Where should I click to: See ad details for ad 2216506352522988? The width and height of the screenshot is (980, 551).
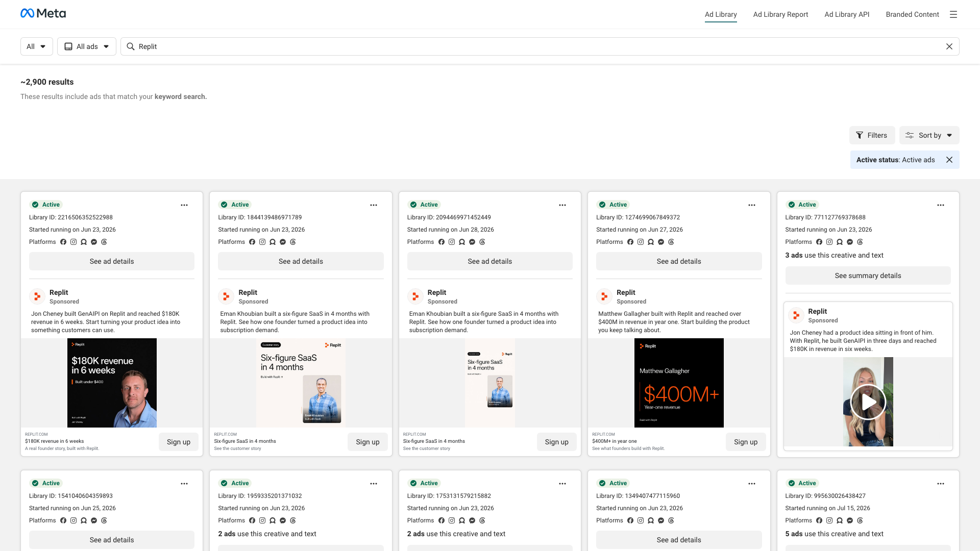point(112,261)
